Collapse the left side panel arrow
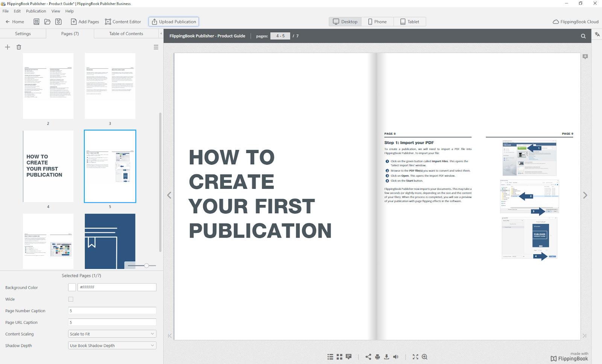This screenshot has width=602, height=364. point(161,34)
